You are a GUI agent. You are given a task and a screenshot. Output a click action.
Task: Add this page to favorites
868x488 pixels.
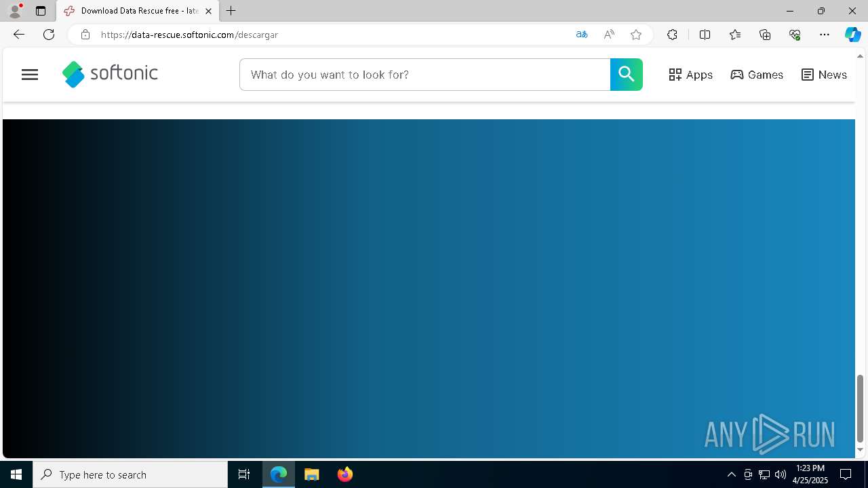coord(635,35)
